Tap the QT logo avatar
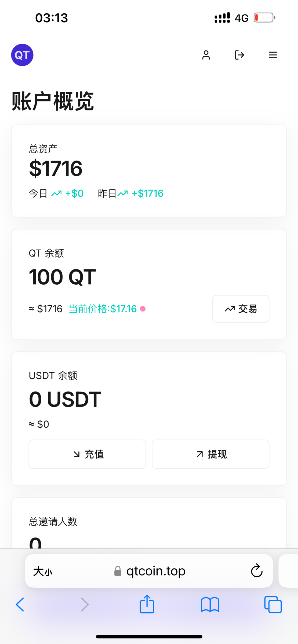The image size is (298, 644). (22, 55)
